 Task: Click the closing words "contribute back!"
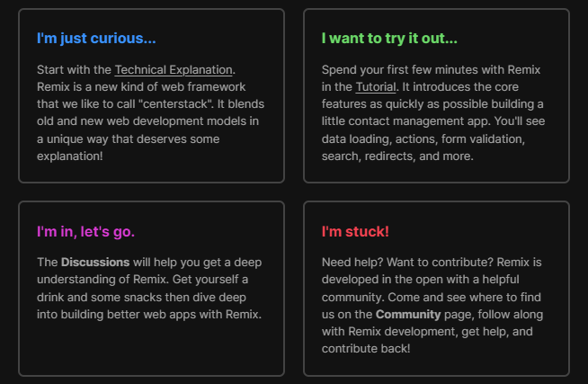click(366, 349)
